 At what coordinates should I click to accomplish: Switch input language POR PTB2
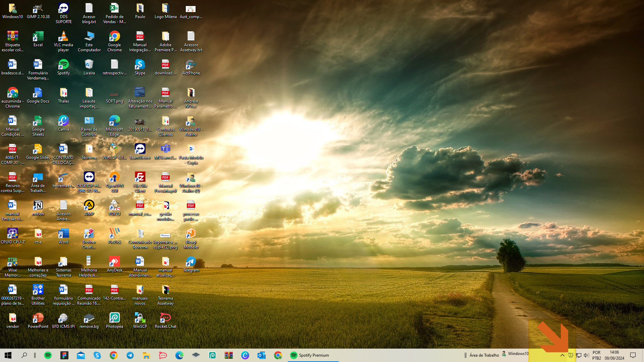(597, 355)
